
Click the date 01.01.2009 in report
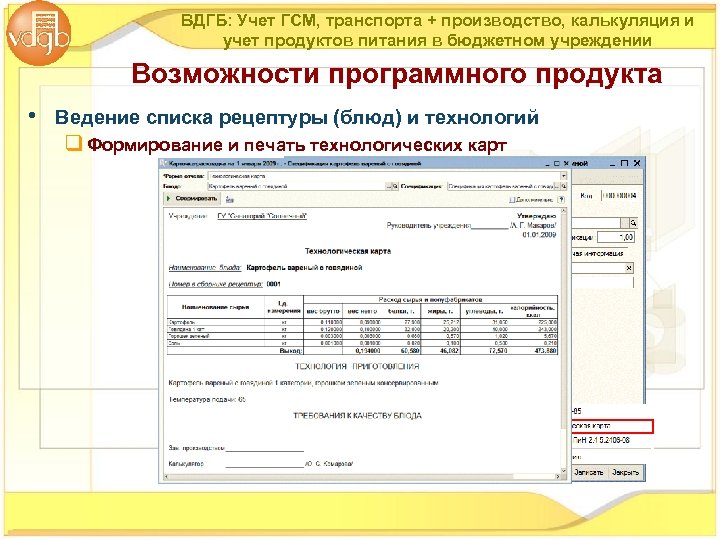[x=539, y=235]
